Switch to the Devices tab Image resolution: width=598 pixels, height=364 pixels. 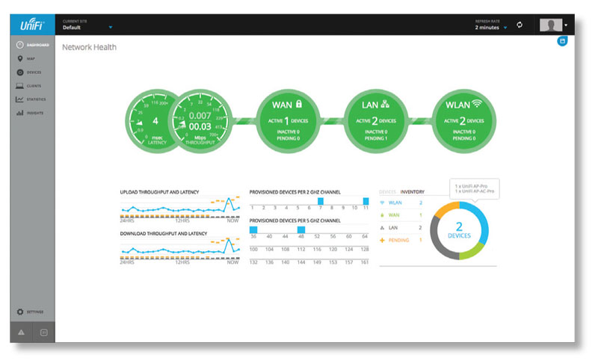click(387, 192)
